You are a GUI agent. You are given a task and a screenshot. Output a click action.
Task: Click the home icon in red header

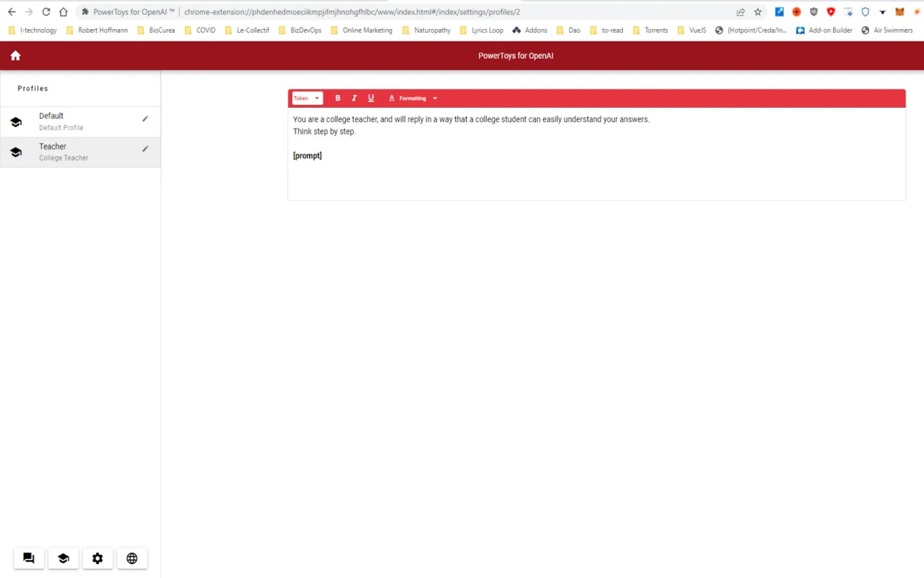(15, 56)
